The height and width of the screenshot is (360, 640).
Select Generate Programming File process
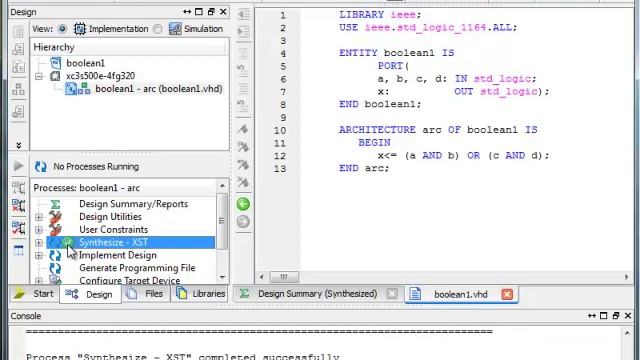click(x=137, y=268)
